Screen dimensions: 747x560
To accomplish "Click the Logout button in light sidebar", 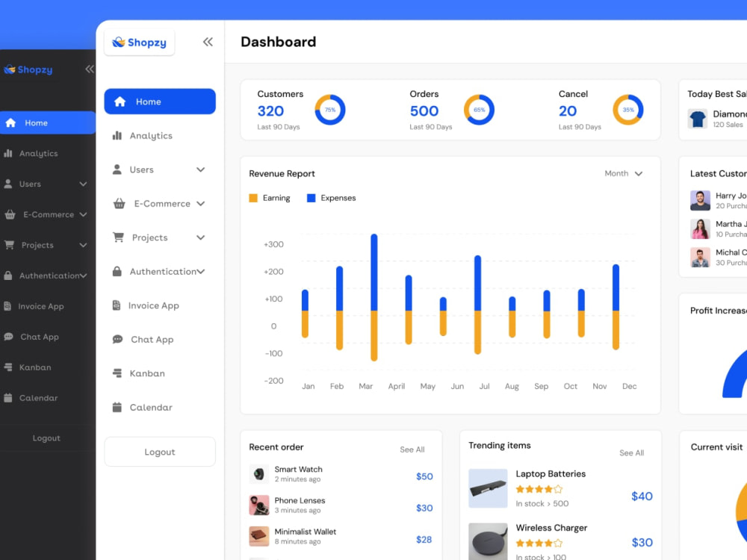I will pyautogui.click(x=160, y=452).
